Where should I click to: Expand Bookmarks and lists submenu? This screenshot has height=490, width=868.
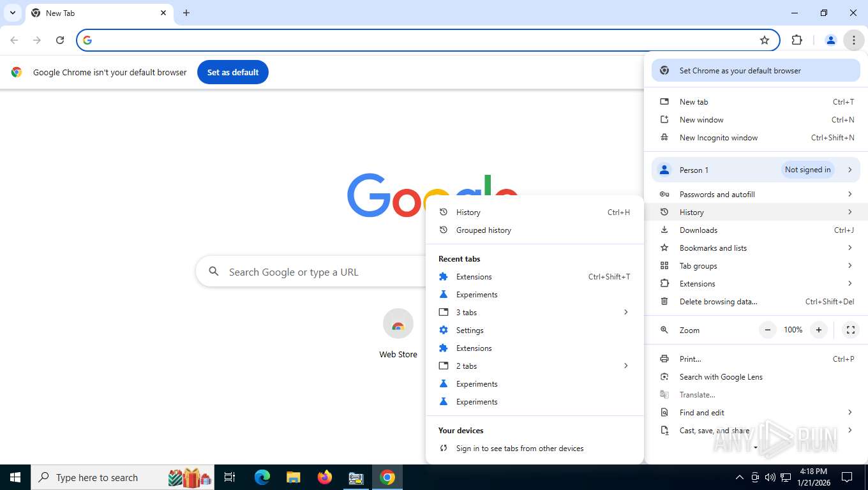pos(756,248)
